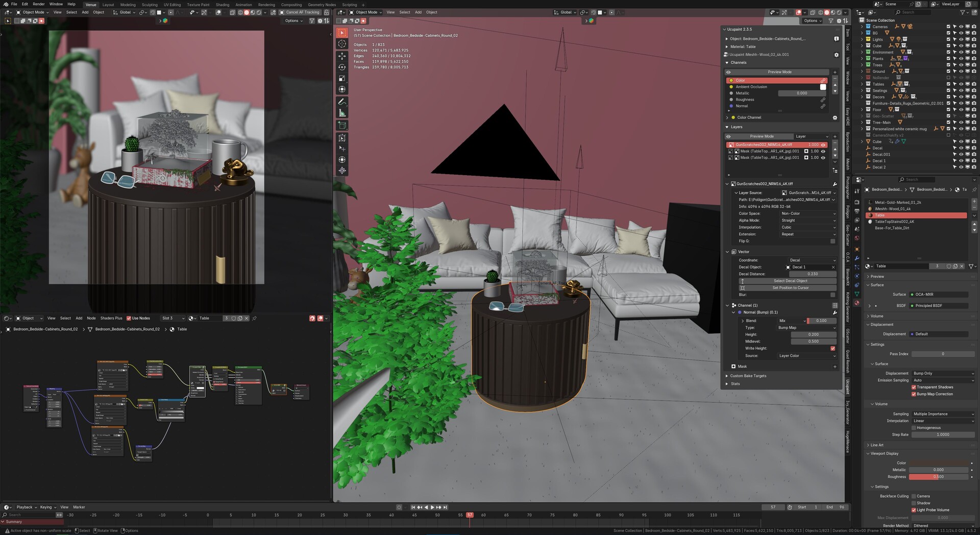
Task: Click Set Position to Cursor button
Action: point(787,288)
